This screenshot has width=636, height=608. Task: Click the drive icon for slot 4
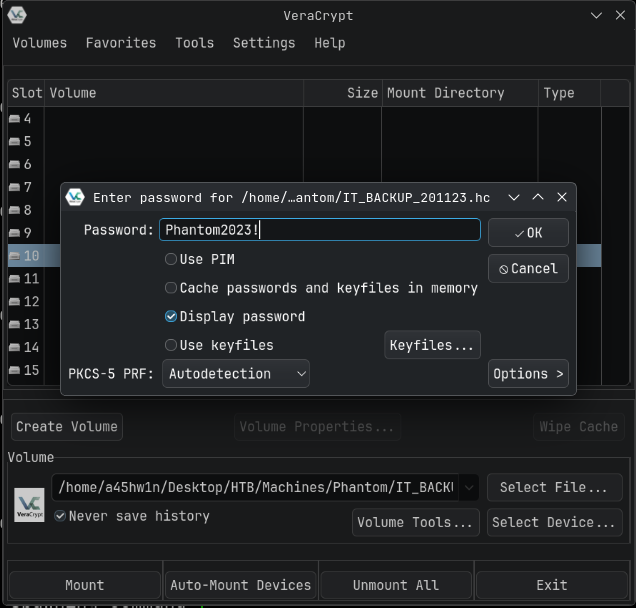14,119
